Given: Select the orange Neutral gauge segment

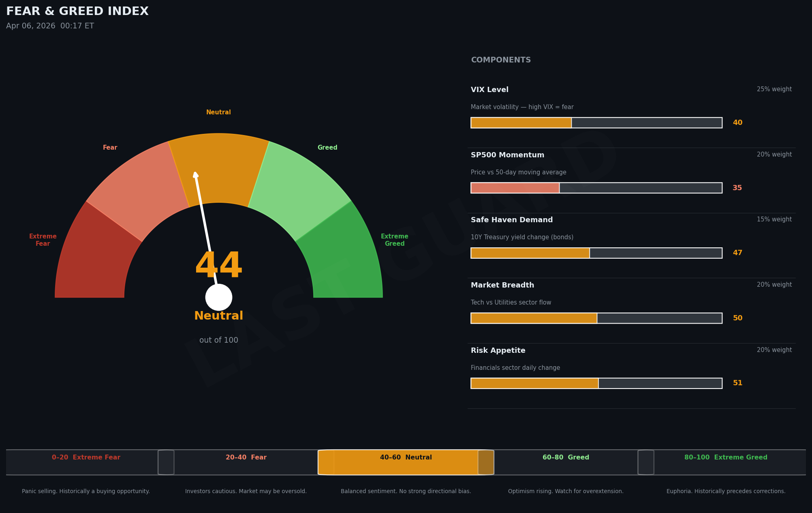Looking at the screenshot, I should (x=219, y=168).
